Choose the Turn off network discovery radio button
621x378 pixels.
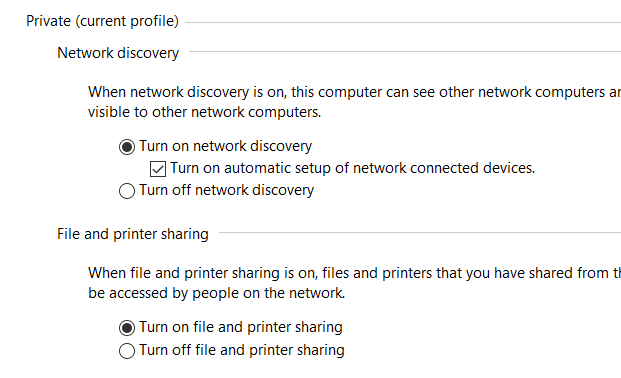tap(127, 191)
